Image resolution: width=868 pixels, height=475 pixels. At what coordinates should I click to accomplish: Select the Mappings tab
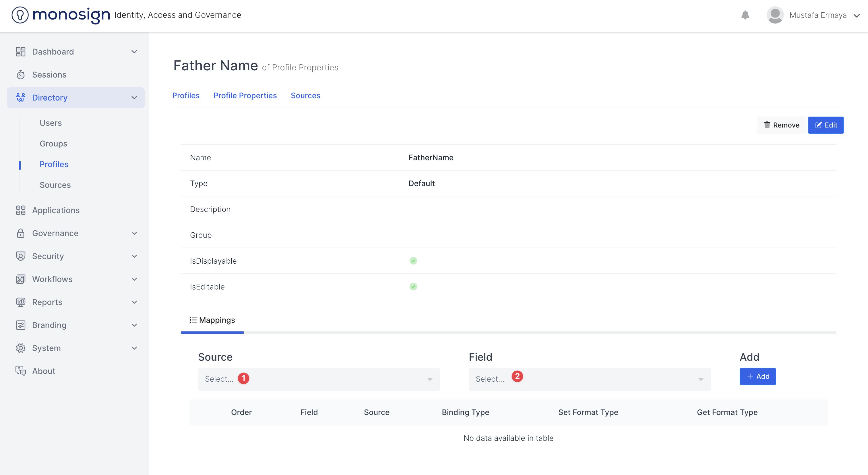coord(212,320)
